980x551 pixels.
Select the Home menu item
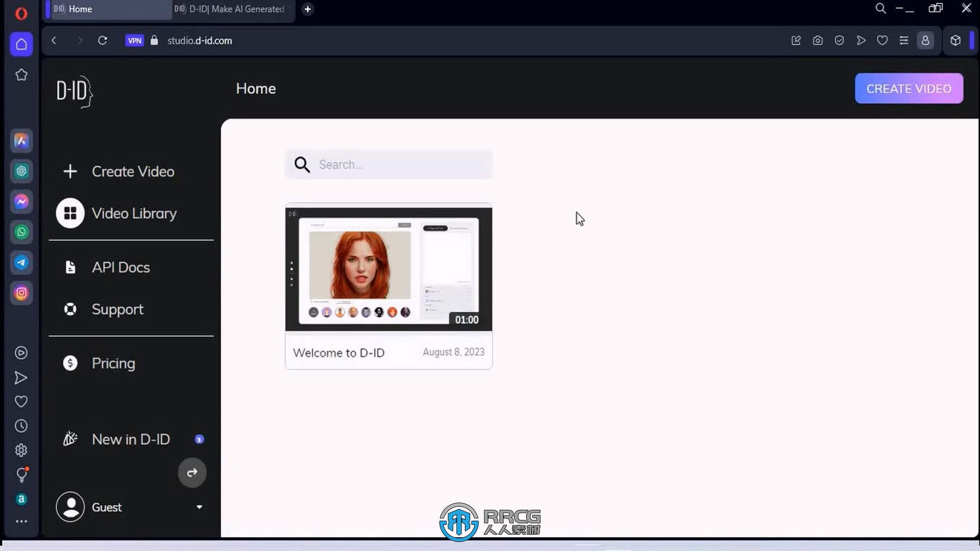255,88
